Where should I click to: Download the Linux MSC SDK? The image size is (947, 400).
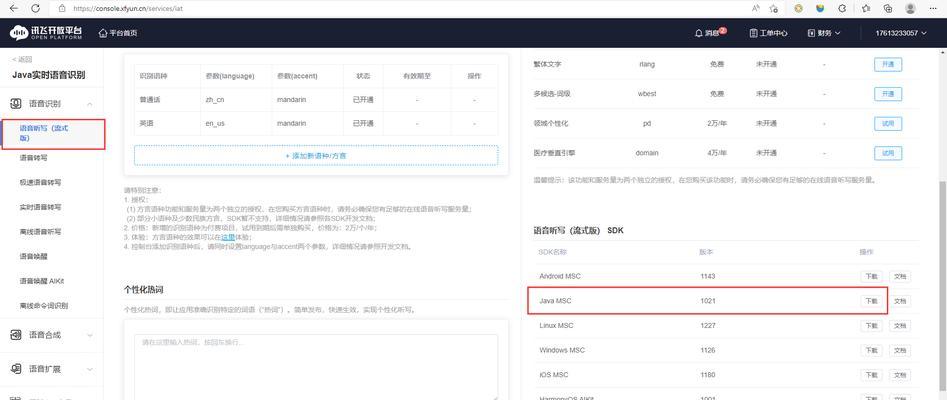[x=870, y=326]
